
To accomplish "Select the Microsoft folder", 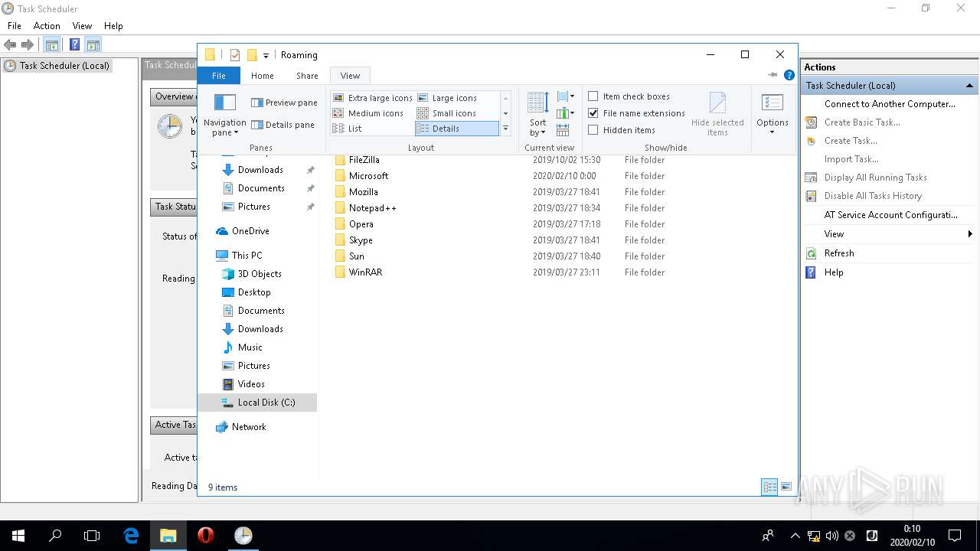I will 368,176.
